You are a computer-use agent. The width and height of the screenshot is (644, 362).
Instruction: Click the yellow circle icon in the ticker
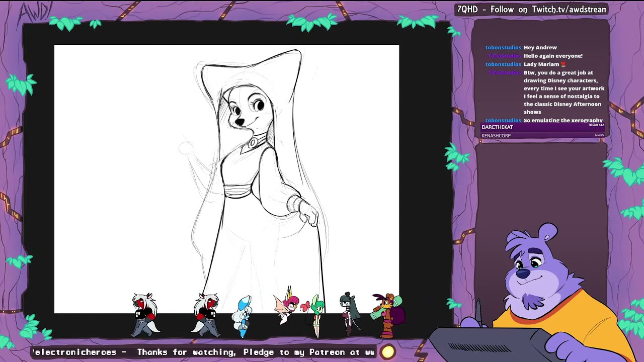(388, 352)
